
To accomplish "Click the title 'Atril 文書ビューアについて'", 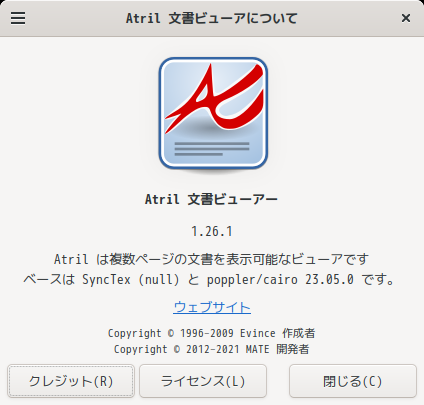I will tap(211, 18).
